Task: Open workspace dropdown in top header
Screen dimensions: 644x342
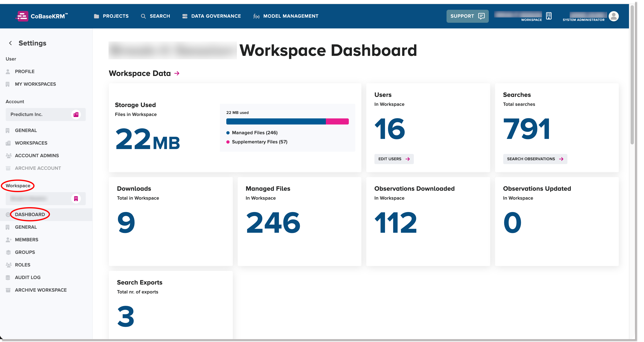Action: 523,16
